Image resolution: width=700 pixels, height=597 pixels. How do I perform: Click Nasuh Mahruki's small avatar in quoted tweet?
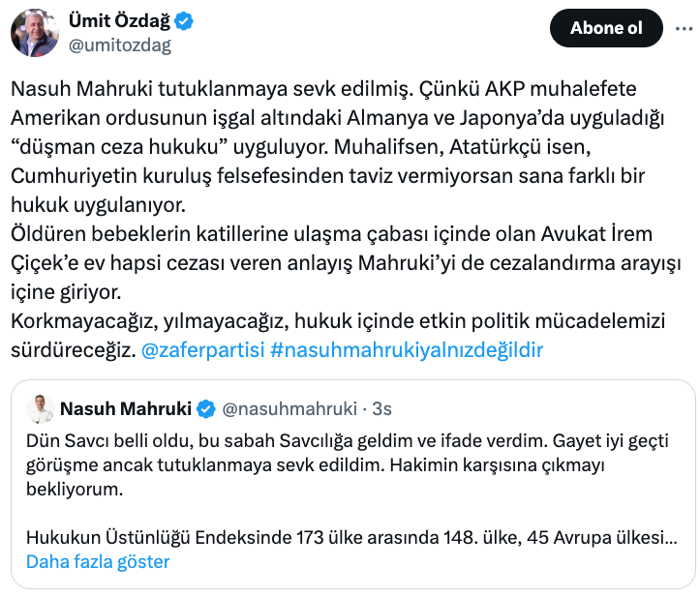tap(40, 409)
